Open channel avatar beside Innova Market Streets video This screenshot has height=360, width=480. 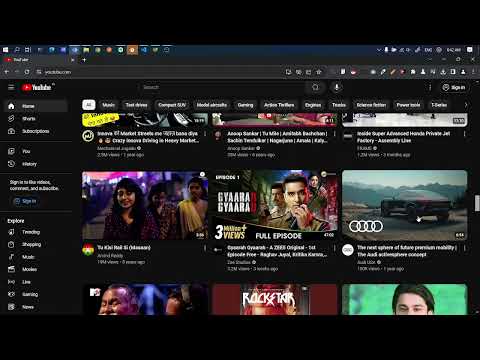(88, 136)
